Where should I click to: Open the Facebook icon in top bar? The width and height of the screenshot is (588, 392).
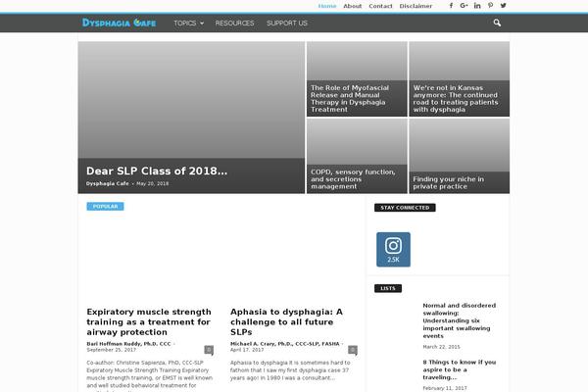451,6
